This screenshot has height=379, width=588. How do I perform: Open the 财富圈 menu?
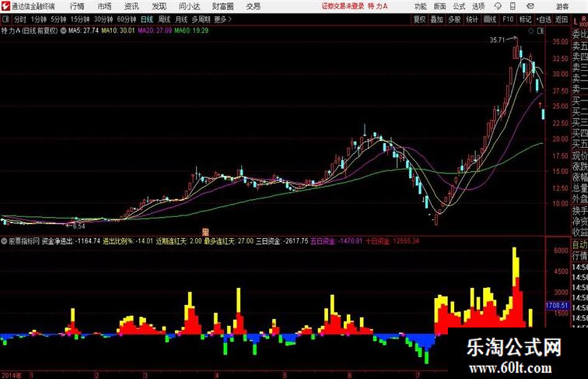223,6
